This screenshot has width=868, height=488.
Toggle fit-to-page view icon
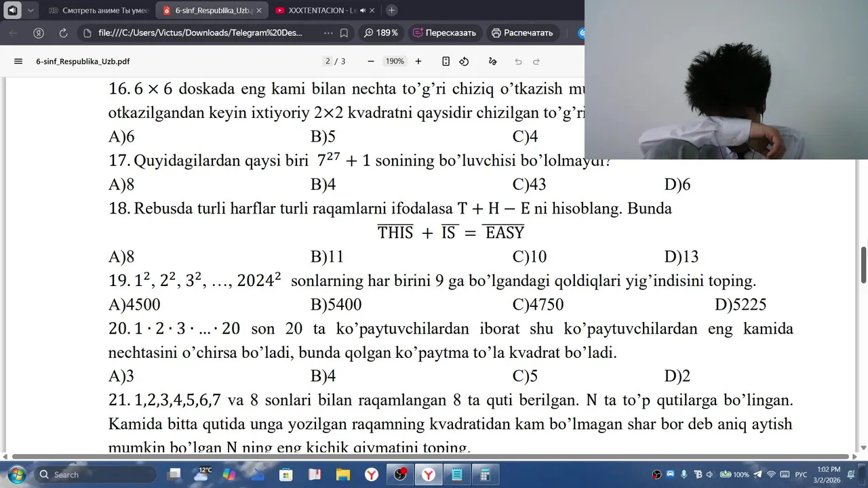(x=446, y=61)
